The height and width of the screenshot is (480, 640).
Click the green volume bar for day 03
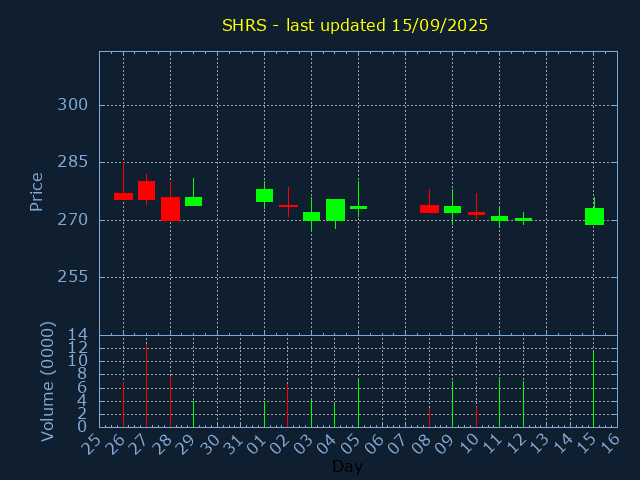[311, 413]
